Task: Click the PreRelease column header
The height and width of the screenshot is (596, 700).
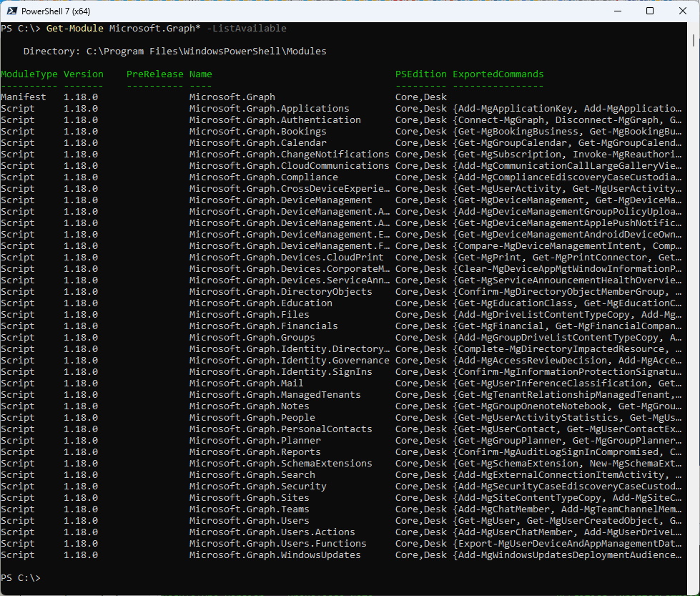Action: click(x=155, y=74)
